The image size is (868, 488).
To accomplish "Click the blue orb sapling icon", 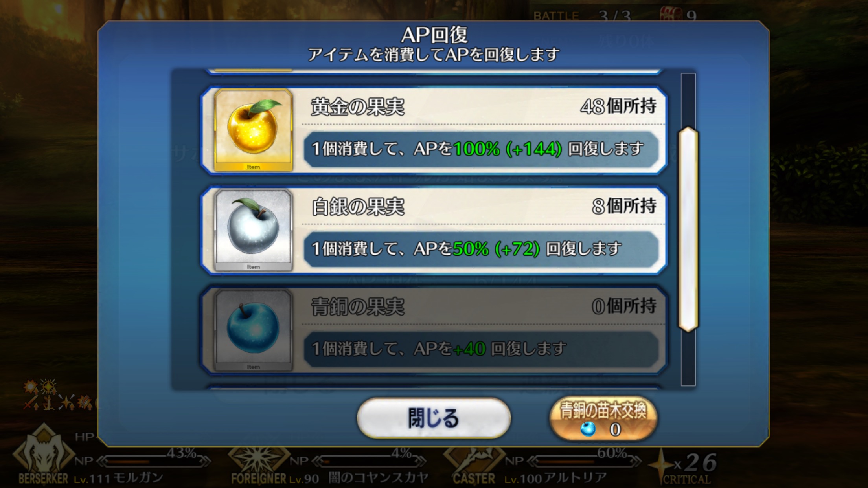I will pos(588,429).
